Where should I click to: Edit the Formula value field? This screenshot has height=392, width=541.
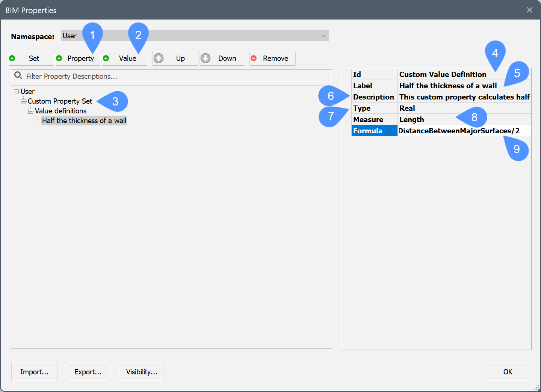point(464,131)
